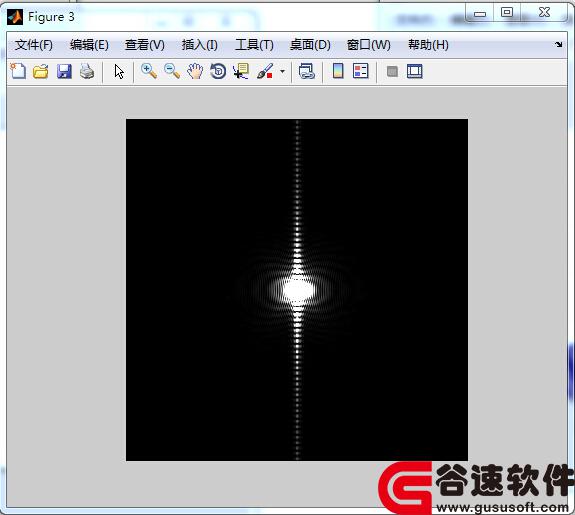The height and width of the screenshot is (515, 575).
Task: Open the 文件(F) menu
Action: point(34,45)
